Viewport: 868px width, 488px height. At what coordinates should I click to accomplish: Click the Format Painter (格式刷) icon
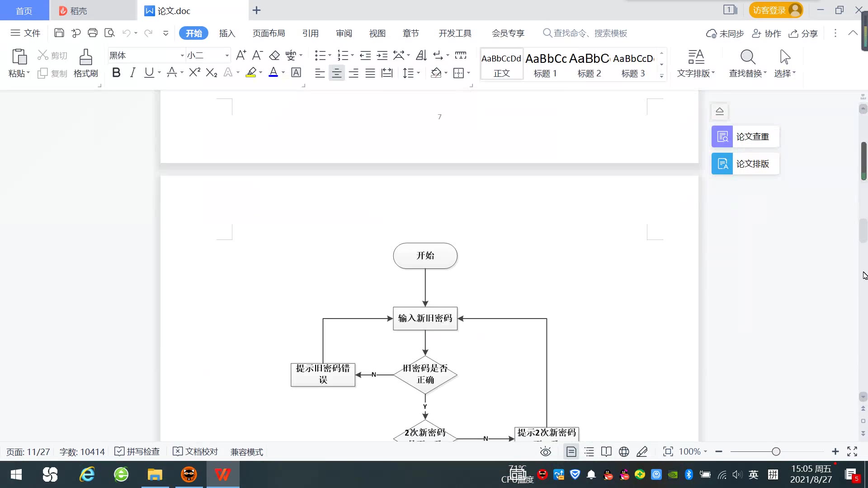[85, 58]
